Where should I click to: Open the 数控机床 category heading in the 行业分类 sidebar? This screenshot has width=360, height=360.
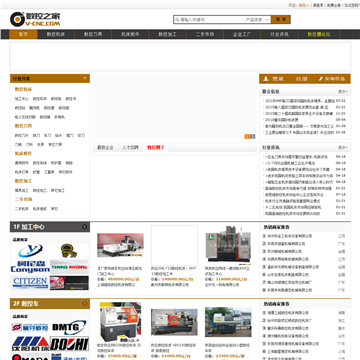(x=23, y=89)
